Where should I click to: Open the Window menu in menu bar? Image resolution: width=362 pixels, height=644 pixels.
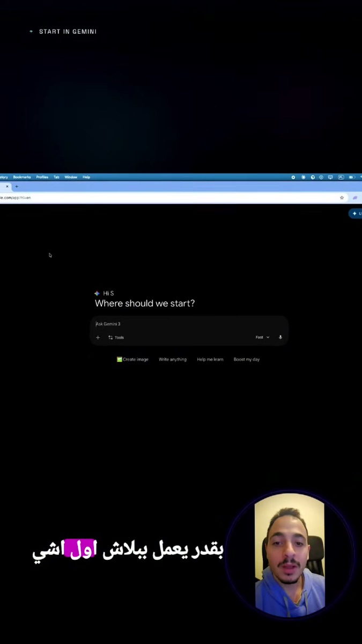click(x=71, y=177)
